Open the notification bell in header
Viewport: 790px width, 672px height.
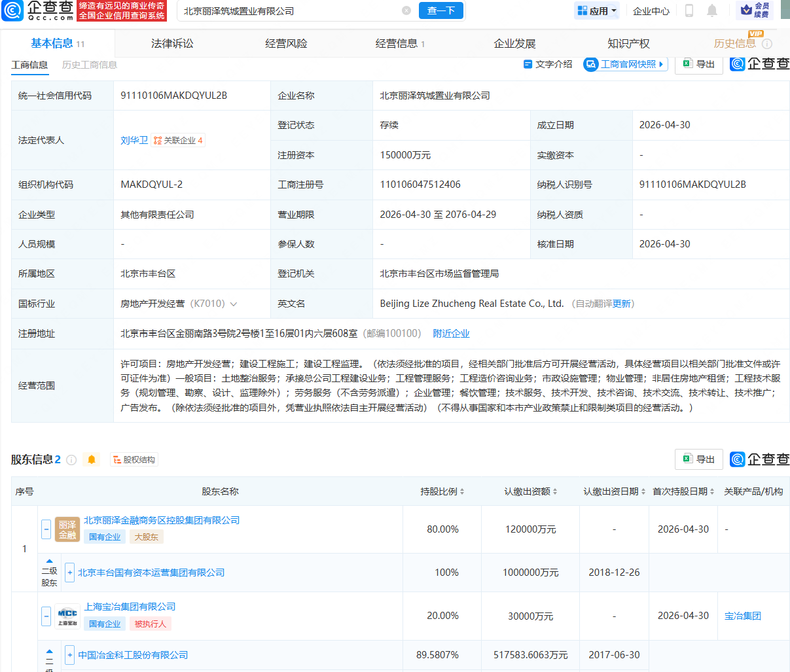click(712, 10)
